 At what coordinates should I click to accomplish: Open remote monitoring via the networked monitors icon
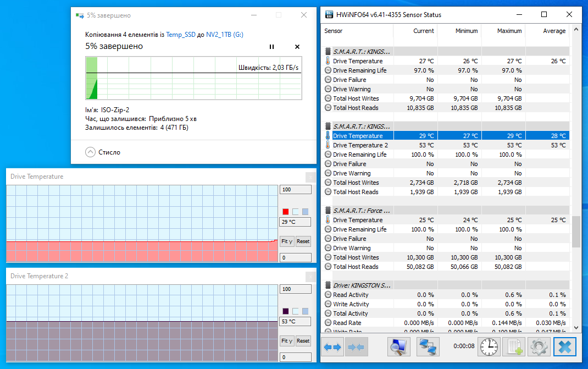[x=428, y=346]
